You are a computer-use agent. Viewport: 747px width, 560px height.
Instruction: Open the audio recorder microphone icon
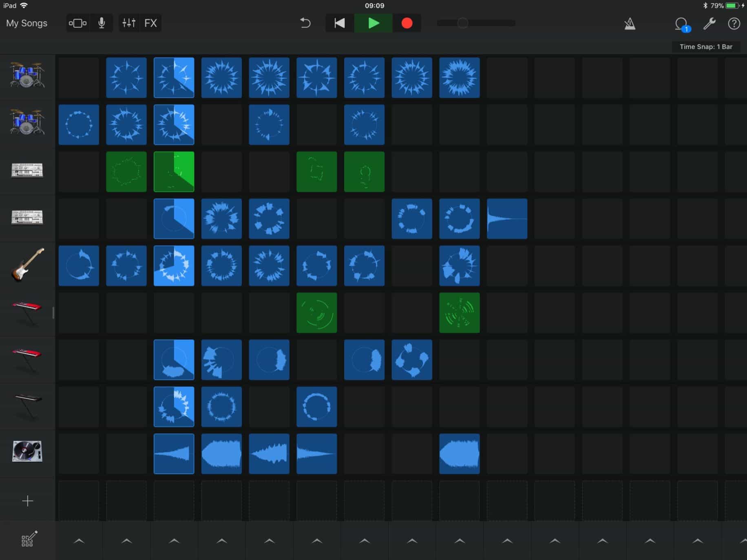coord(102,23)
